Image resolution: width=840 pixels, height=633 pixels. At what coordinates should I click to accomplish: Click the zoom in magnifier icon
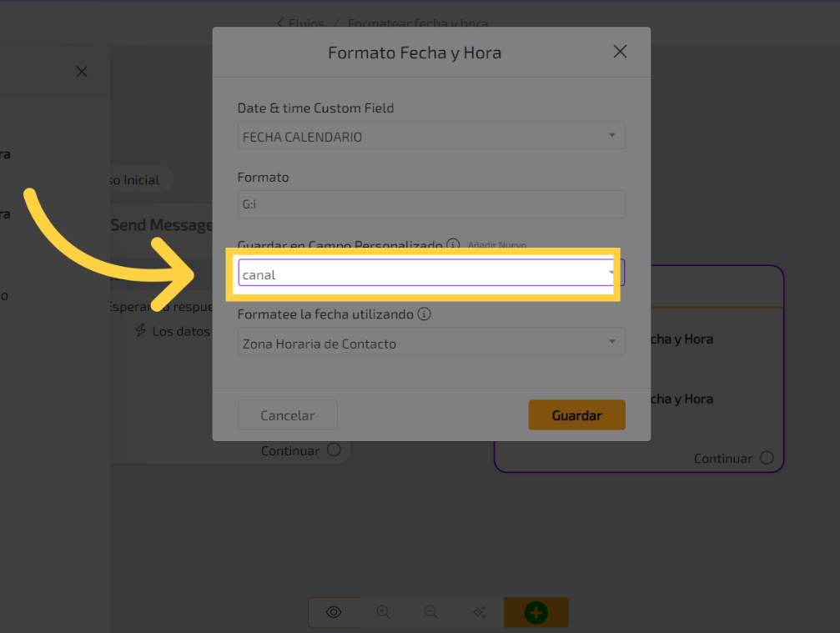pos(383,612)
